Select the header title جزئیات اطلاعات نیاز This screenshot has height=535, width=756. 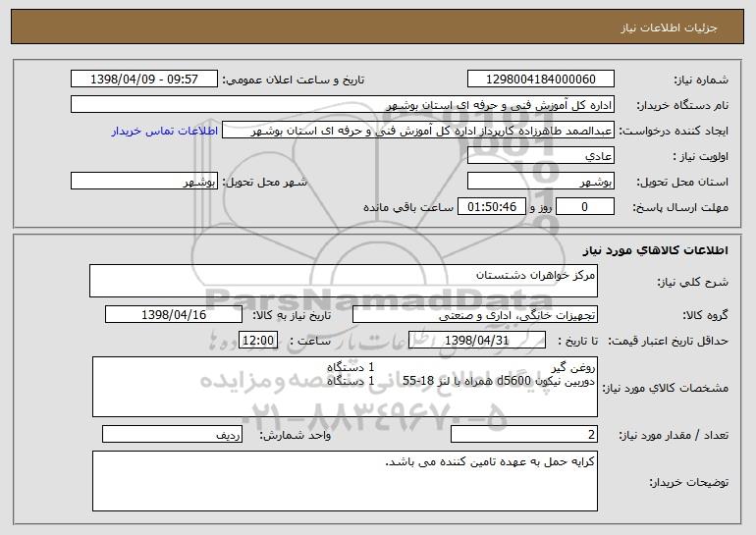[669, 27]
